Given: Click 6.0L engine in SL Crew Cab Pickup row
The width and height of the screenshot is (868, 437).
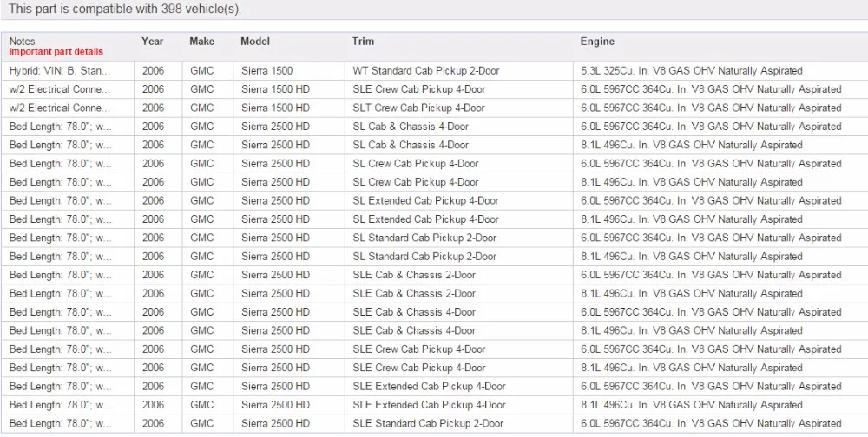Looking at the screenshot, I should coord(711,164).
